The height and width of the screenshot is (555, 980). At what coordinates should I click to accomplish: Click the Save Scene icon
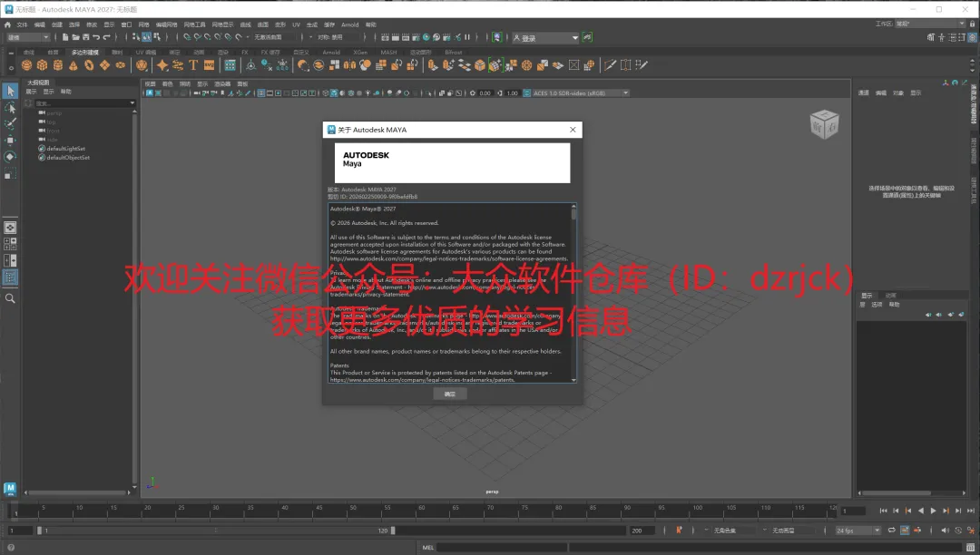click(85, 37)
